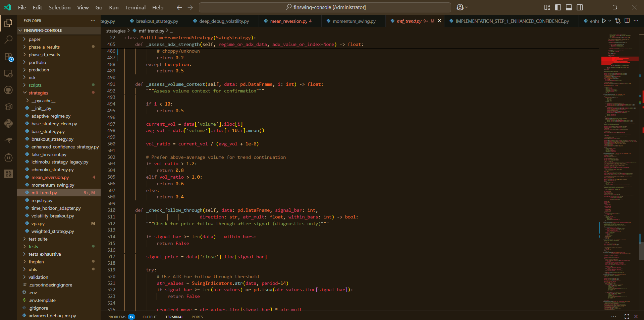Collapse the strategies folder
The image size is (644, 320).
tap(38, 93)
